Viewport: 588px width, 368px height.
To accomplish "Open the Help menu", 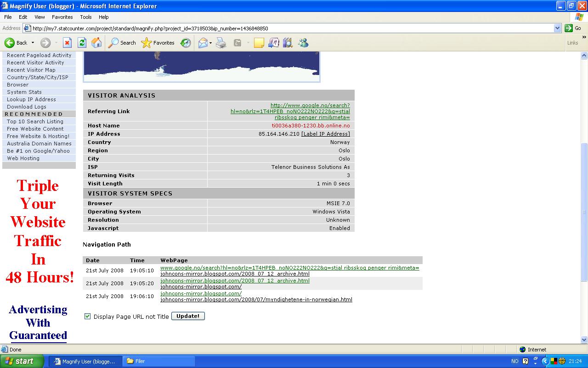I will click(x=103, y=17).
